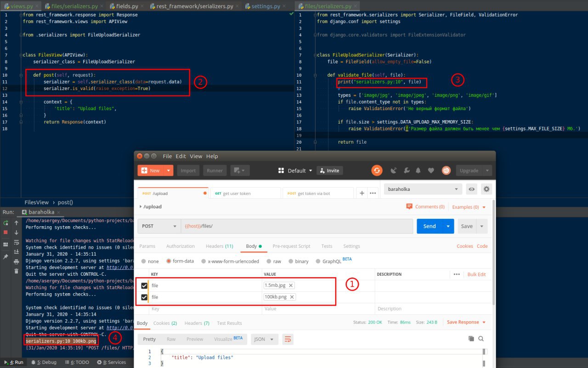588x368 pixels.
Task: Select 'binary' body type
Action: [291, 261]
